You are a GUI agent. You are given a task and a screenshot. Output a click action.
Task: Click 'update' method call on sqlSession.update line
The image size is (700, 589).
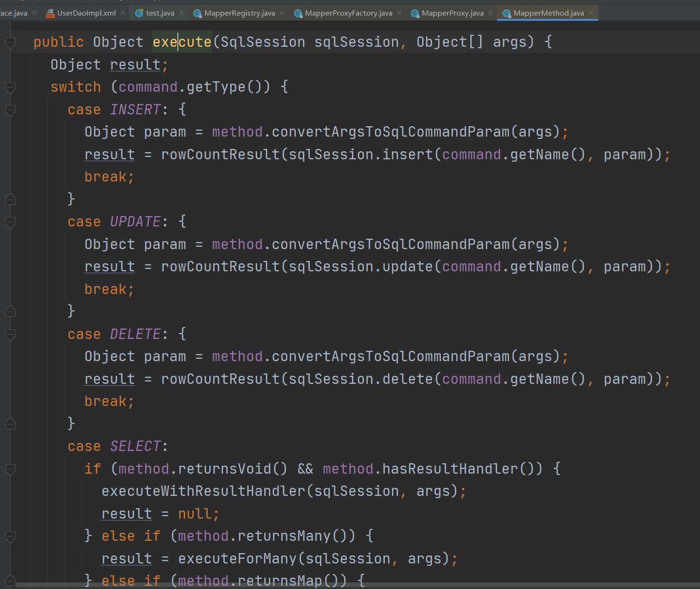pos(408,267)
